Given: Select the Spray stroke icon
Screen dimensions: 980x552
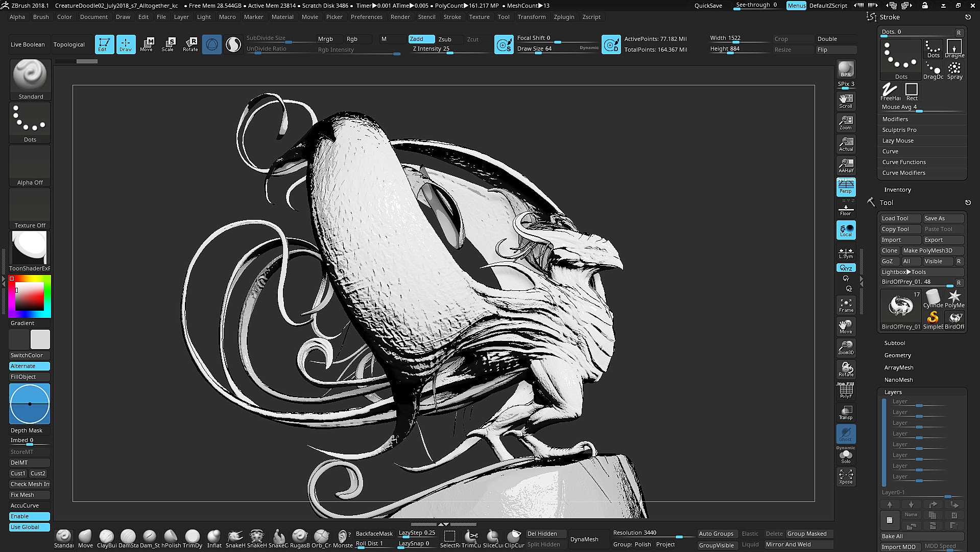Looking at the screenshot, I should pos(954,71).
